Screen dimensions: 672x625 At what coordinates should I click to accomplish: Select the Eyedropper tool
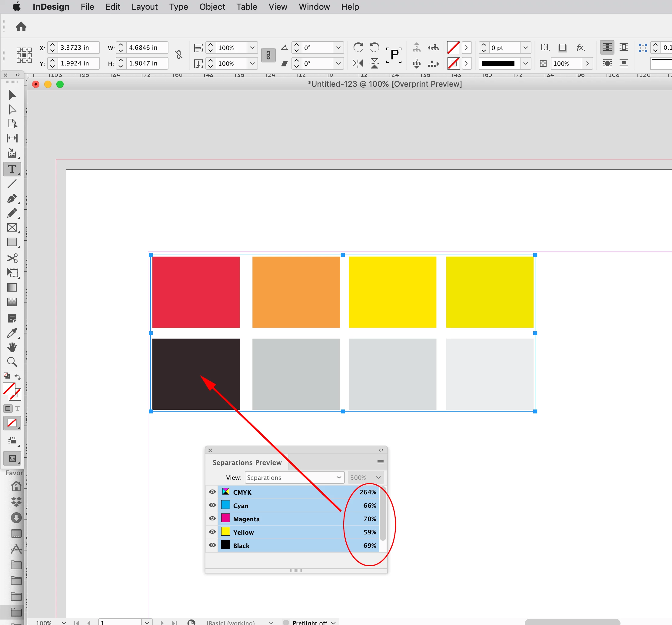(12, 333)
